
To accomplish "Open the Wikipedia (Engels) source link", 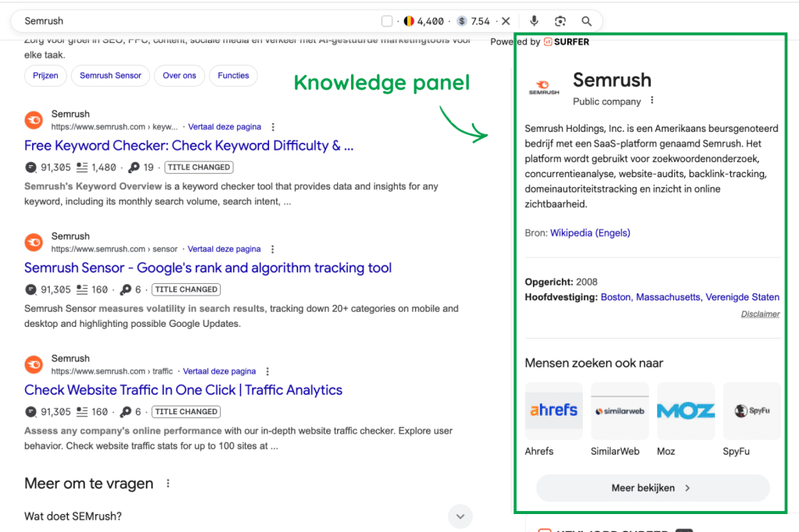I will [x=590, y=233].
